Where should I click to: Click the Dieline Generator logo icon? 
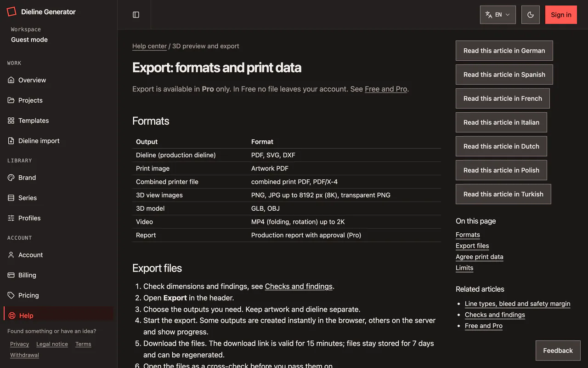pyautogui.click(x=11, y=12)
